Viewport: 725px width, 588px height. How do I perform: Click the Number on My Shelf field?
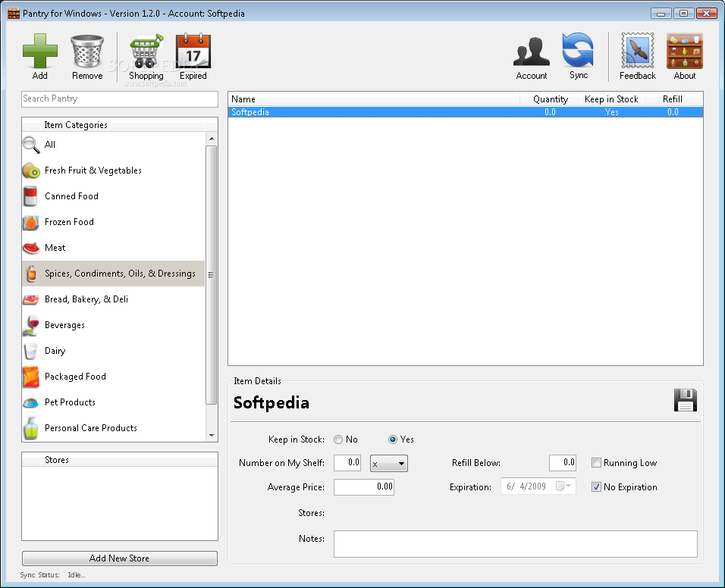347,462
